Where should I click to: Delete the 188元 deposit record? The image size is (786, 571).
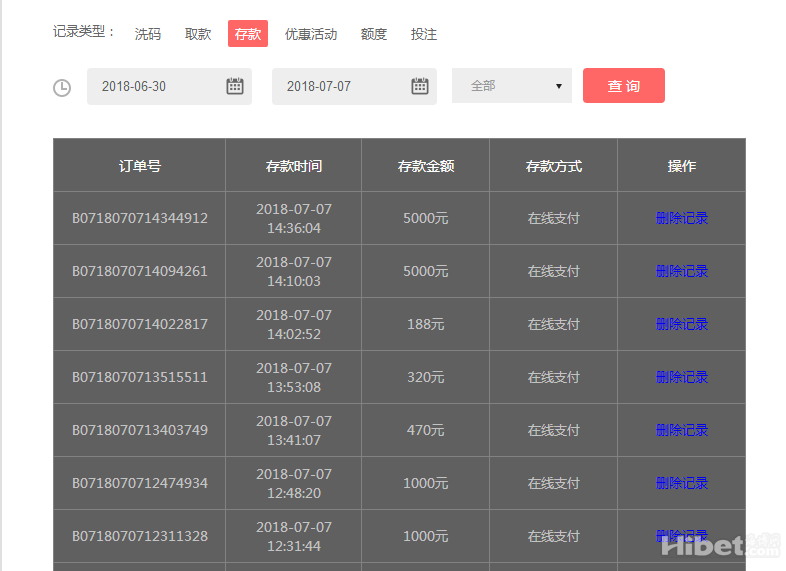point(681,324)
